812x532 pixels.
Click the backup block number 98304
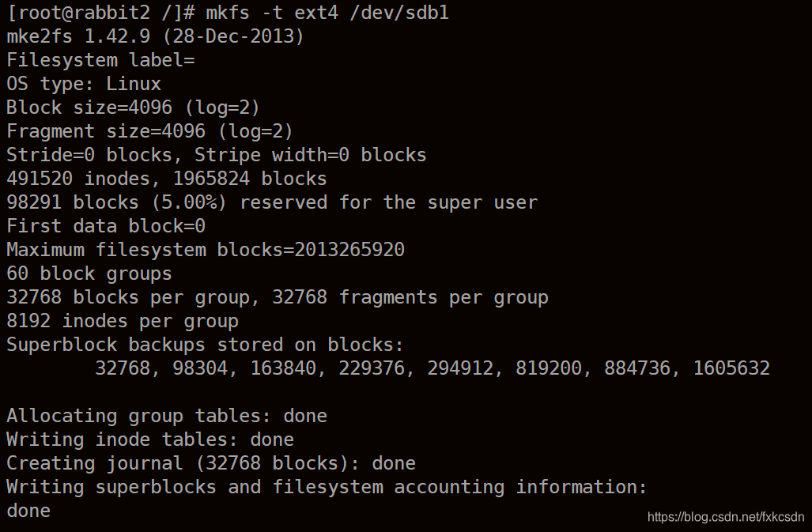click(200, 368)
